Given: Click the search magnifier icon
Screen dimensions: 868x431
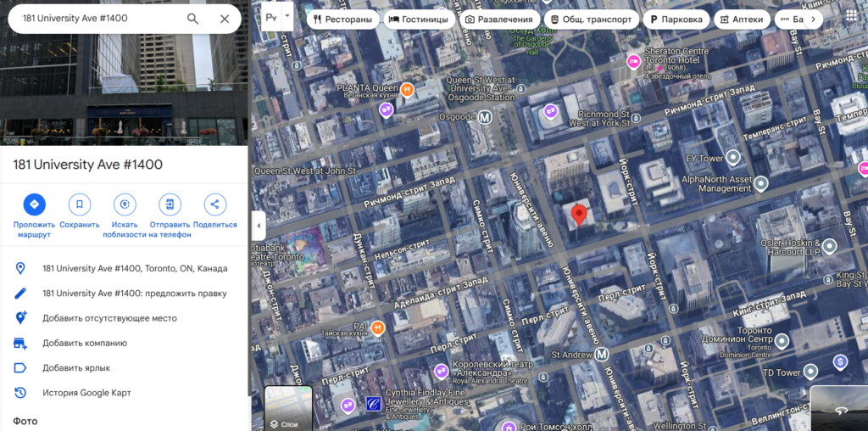Looking at the screenshot, I should point(193,19).
